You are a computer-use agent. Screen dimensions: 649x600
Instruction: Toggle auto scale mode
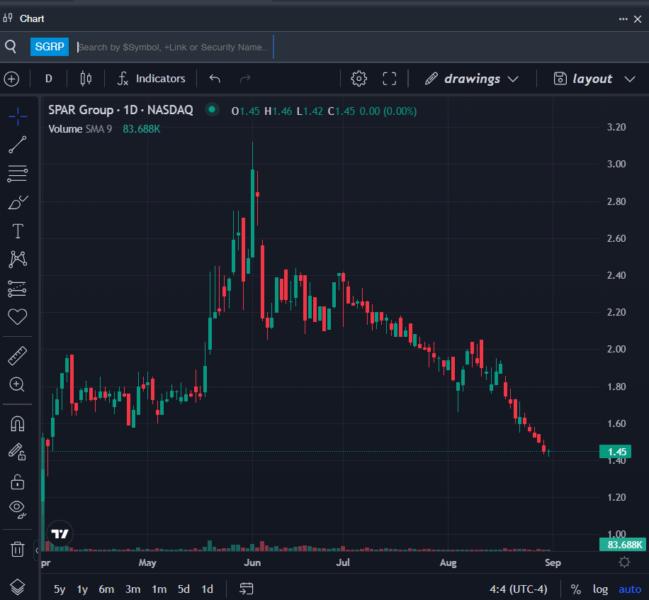tap(630, 589)
